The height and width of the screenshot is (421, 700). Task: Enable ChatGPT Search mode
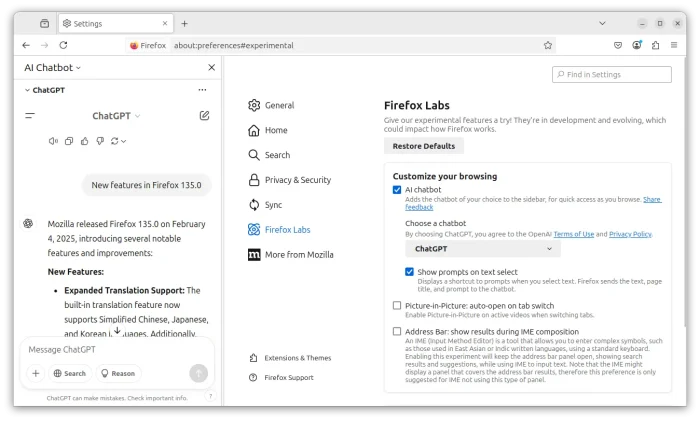[70, 373]
